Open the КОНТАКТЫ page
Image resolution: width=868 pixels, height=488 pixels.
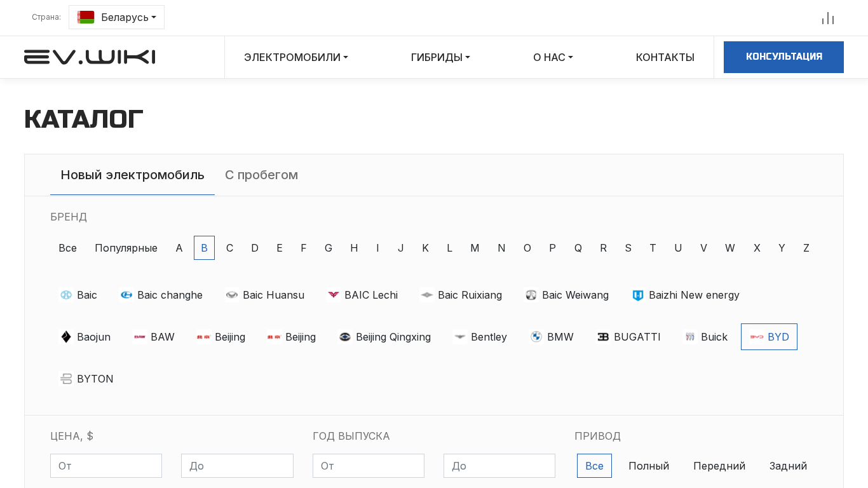click(665, 57)
